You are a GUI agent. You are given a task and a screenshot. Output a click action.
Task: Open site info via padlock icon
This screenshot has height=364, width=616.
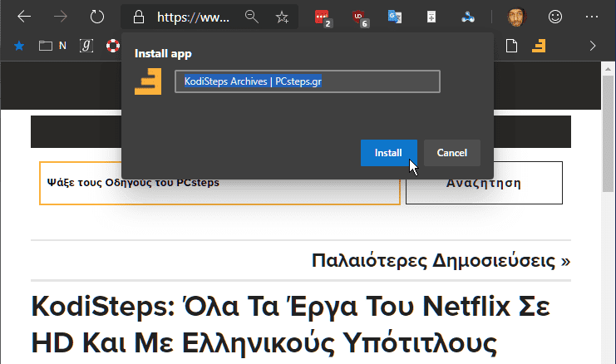(138, 17)
